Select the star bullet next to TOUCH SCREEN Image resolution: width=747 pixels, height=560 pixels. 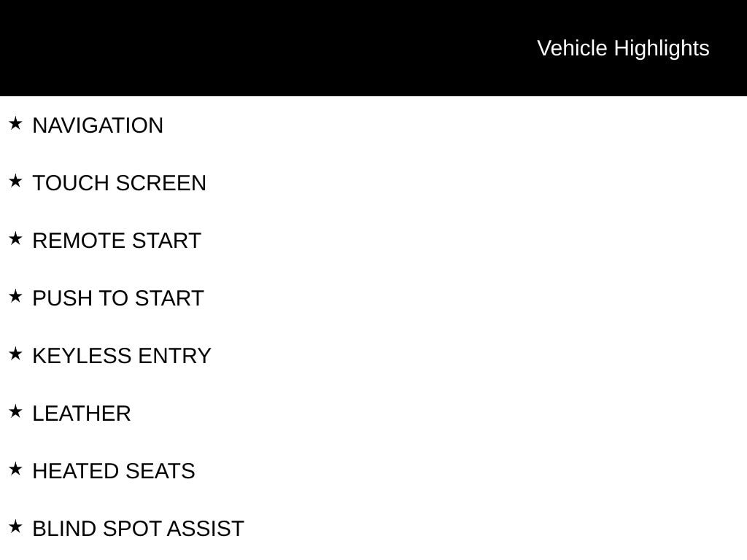(15, 182)
